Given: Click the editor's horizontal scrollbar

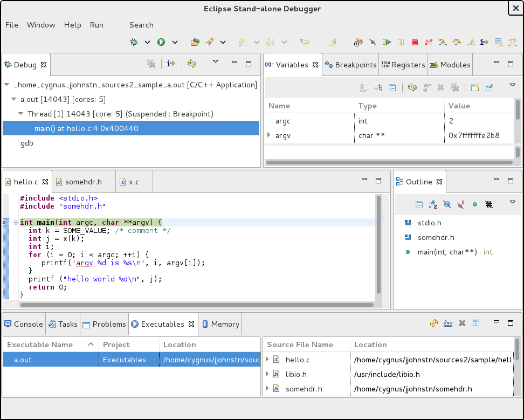Looking at the screenshot, I should click(x=197, y=305).
